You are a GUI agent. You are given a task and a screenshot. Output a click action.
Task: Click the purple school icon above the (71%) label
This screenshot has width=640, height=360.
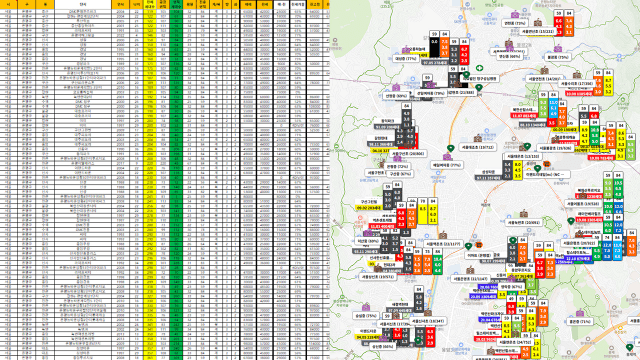coord(580,313)
